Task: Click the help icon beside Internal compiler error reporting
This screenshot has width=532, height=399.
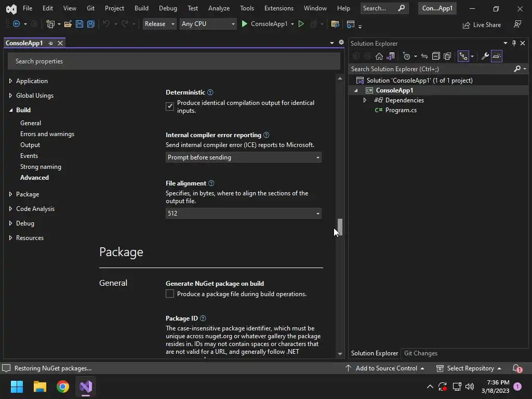Action: 267,135
